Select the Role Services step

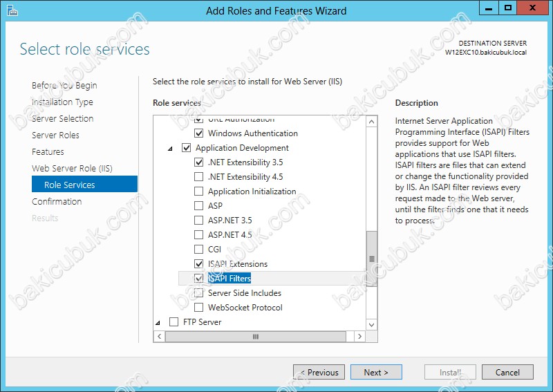84,184
